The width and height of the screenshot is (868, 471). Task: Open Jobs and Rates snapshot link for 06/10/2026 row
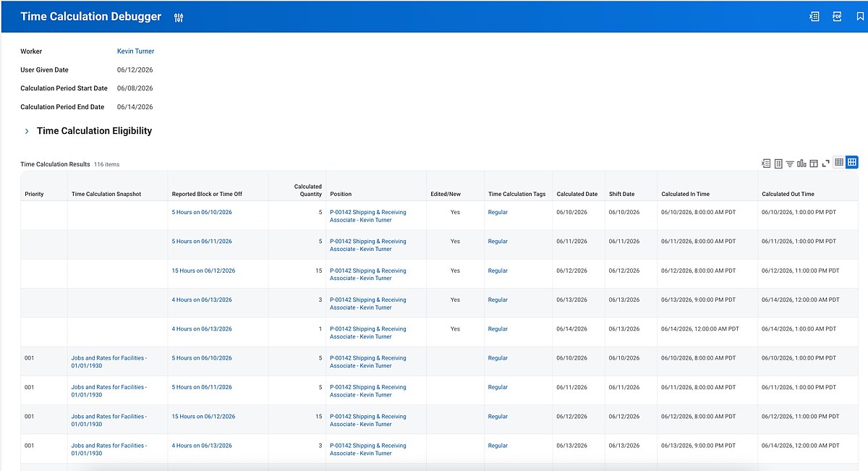[x=109, y=362]
